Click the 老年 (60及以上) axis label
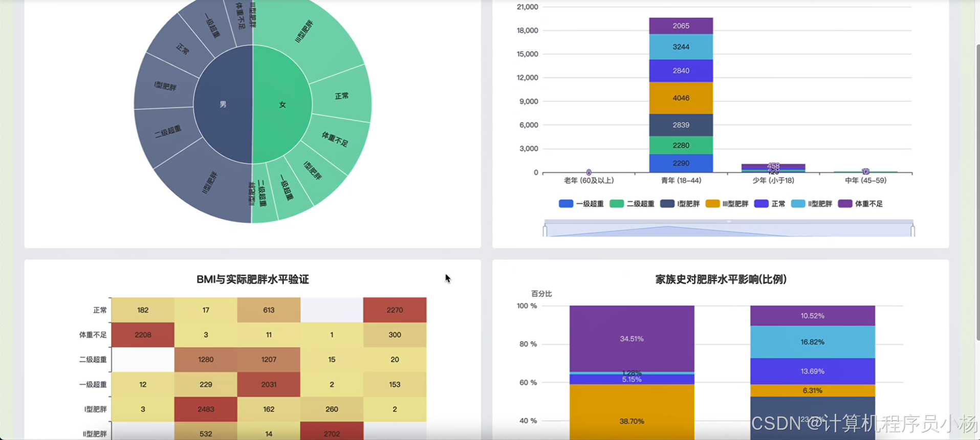 589,181
